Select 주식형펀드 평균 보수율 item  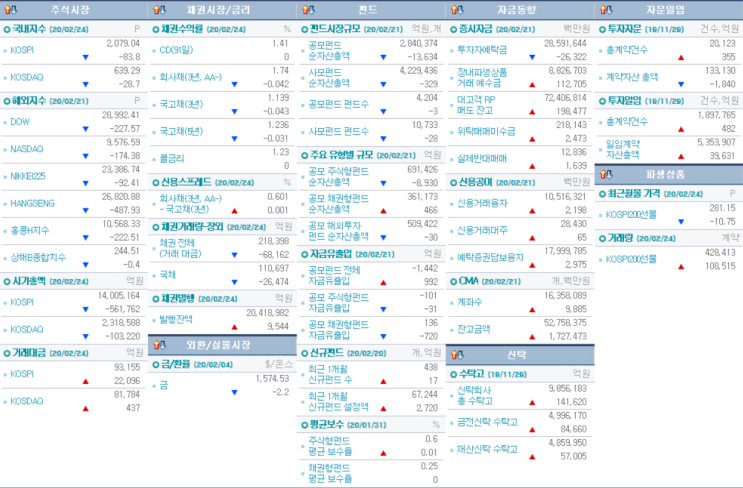[330, 446]
